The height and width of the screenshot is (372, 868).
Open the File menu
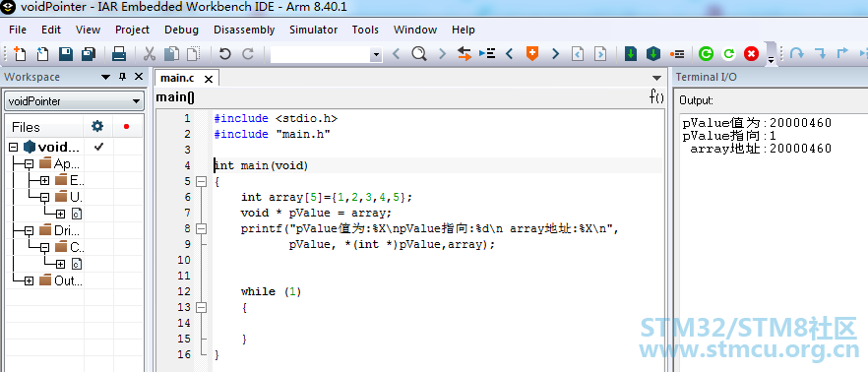(18, 30)
